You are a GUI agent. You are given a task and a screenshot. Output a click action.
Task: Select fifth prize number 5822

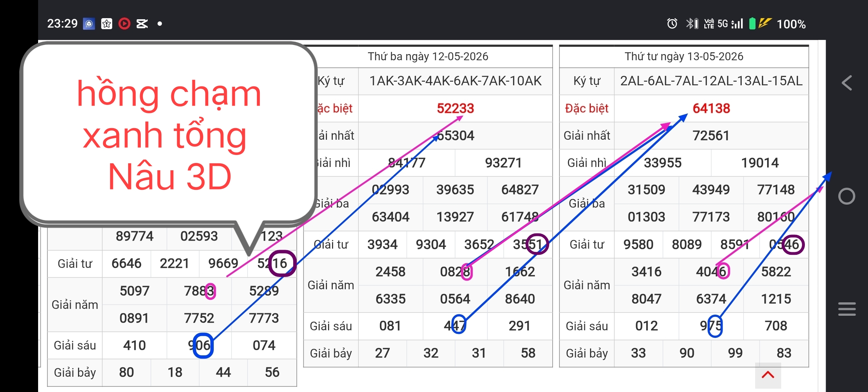(x=776, y=271)
